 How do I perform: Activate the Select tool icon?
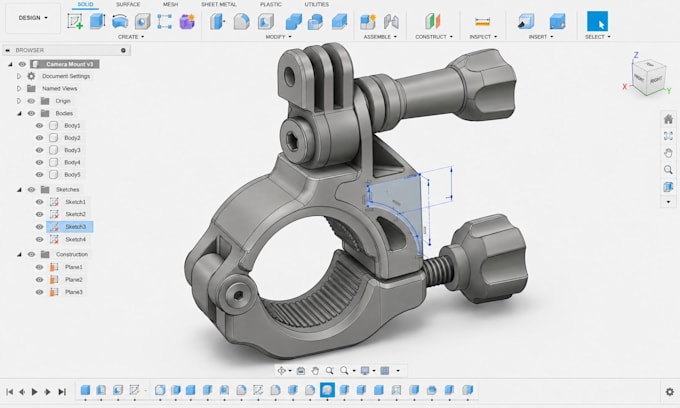coord(598,21)
